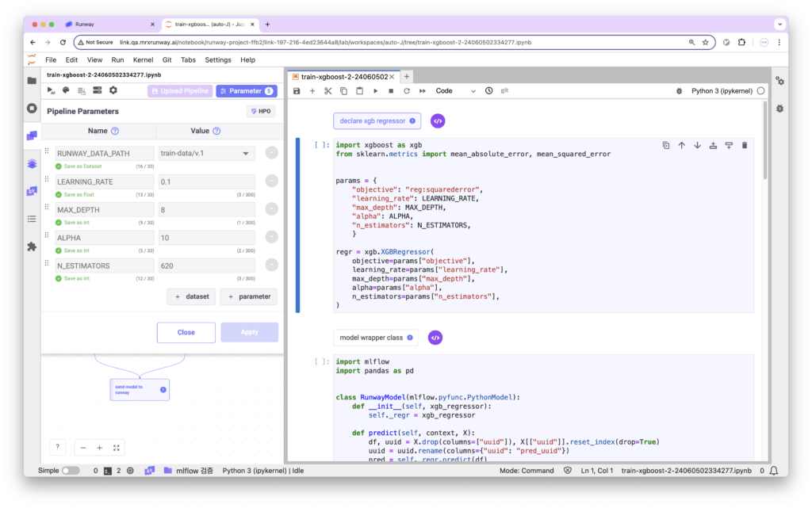
Task: Click the pipeline settings gear icon
Action: point(113,90)
